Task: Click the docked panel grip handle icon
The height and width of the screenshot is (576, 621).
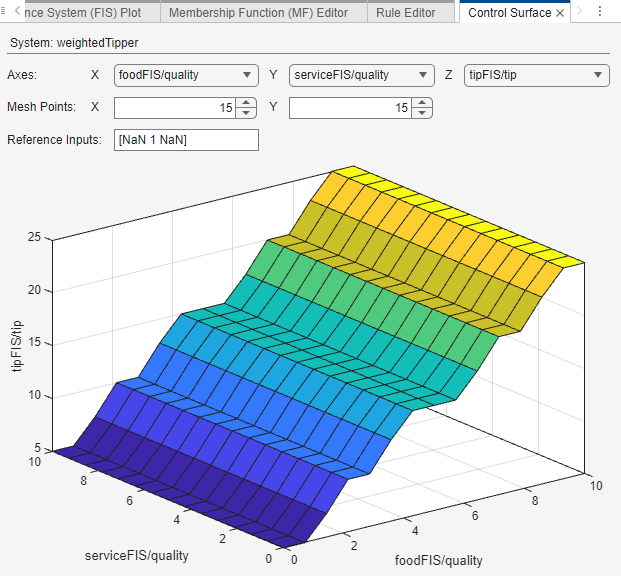Action: (x=3, y=11)
